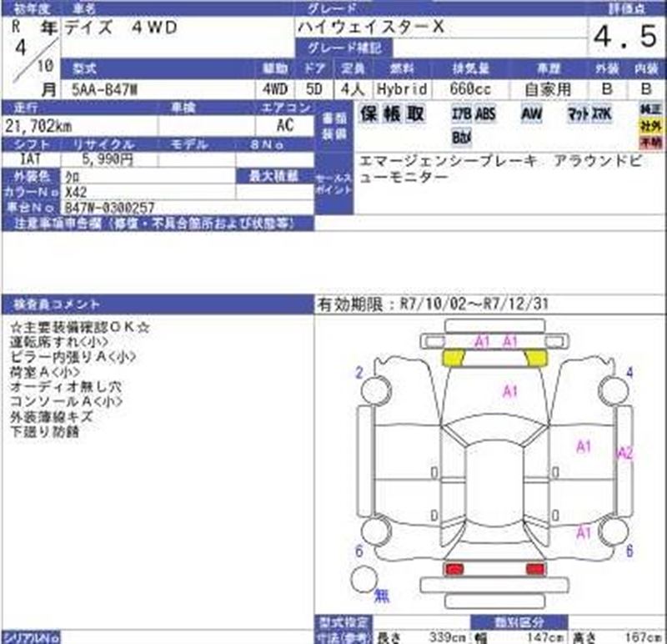Click the exterior color クロ
Viewport: 667px width, 644px height.
[x=73, y=176]
